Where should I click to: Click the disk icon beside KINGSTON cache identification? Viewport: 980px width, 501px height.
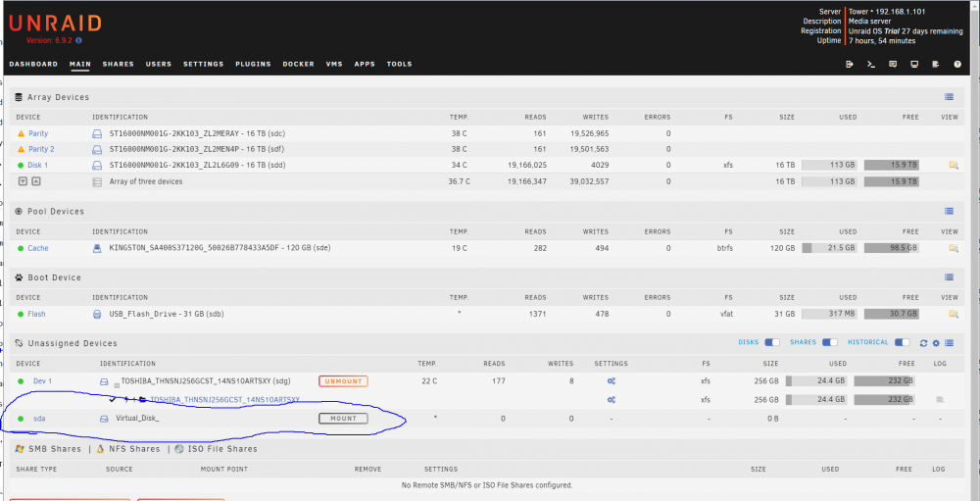(x=97, y=248)
